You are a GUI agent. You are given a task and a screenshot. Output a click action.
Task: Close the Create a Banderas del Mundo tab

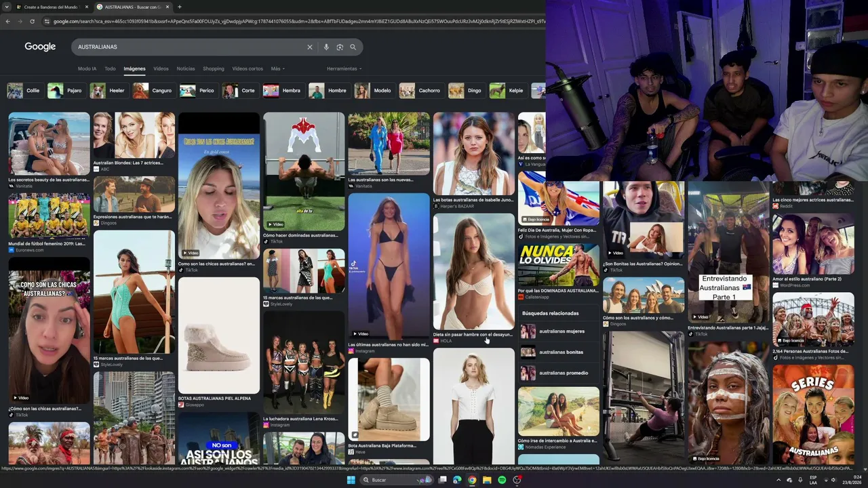point(87,7)
